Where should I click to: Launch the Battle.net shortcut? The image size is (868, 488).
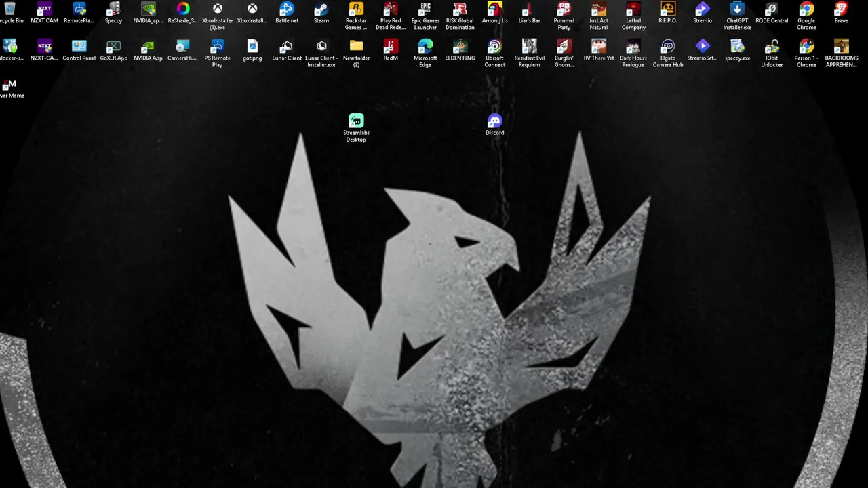tap(287, 9)
